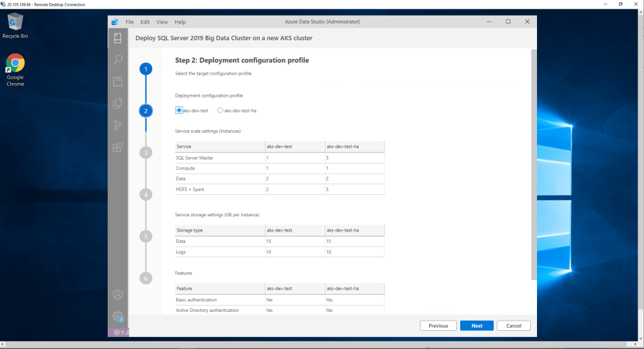This screenshot has width=644, height=349.
Task: Cancel the deployment wizard
Action: click(513, 326)
